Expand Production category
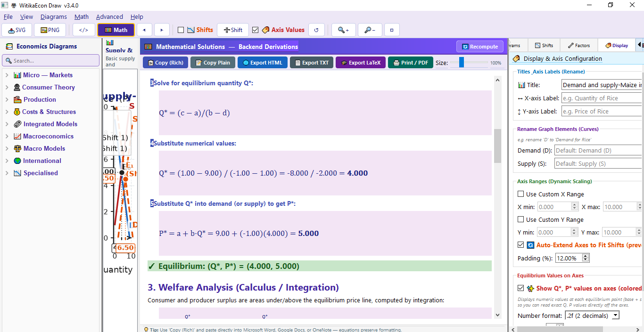Image resolution: width=644 pixels, height=332 pixels. 7,99
